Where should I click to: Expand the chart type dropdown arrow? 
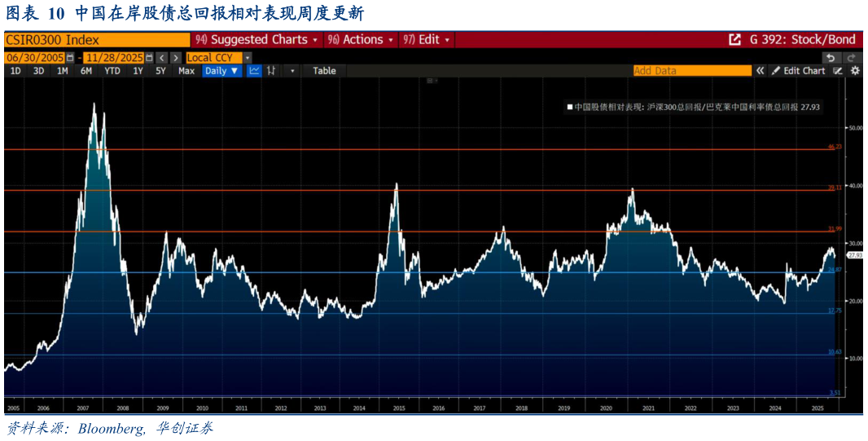pos(292,71)
